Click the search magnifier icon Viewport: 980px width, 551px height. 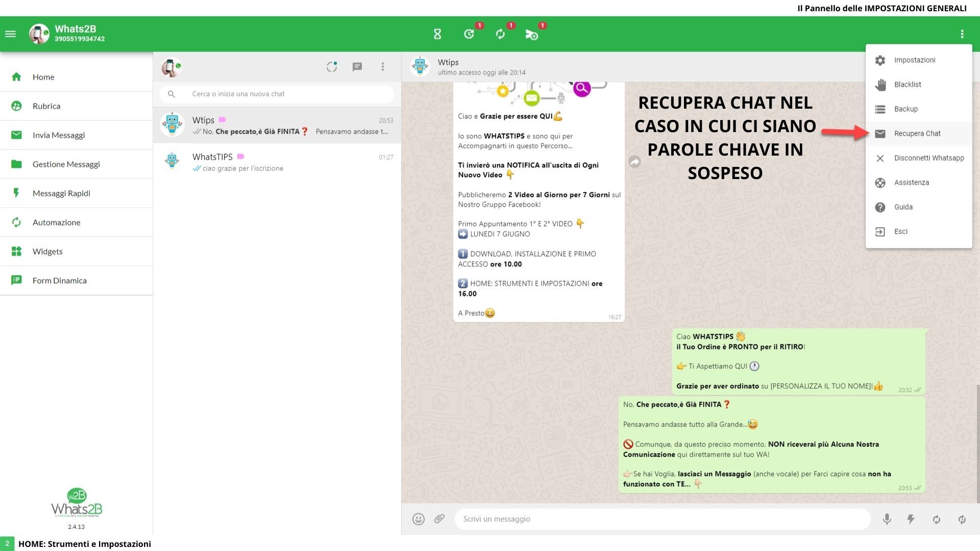171,94
